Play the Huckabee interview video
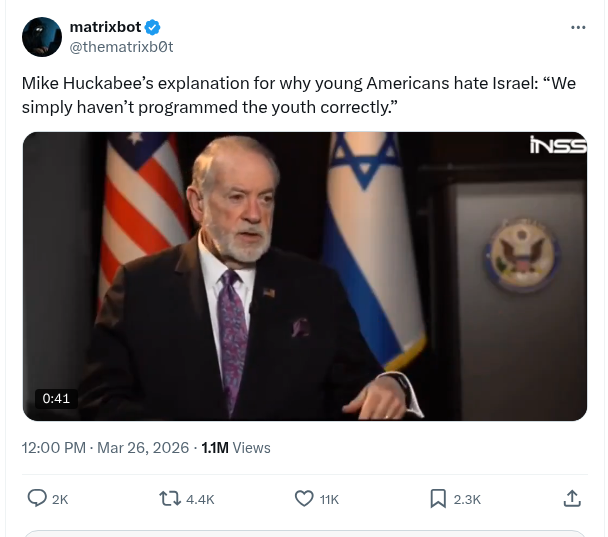The image size is (608, 537). pos(304,276)
